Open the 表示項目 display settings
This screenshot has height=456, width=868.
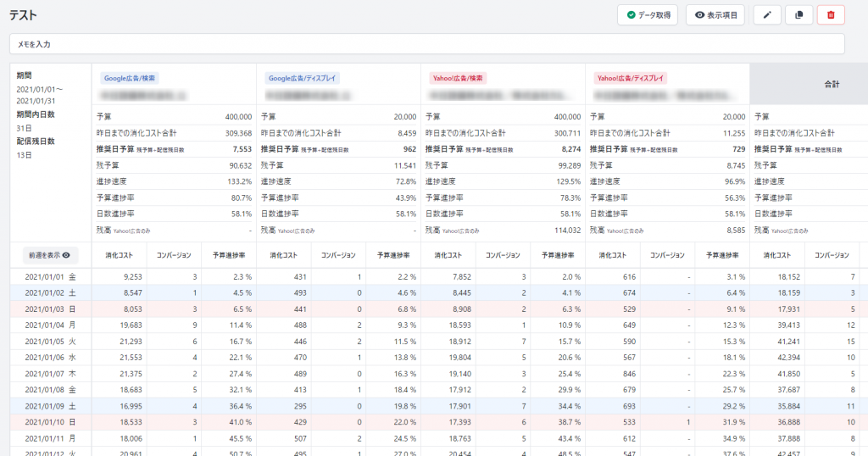pos(715,15)
